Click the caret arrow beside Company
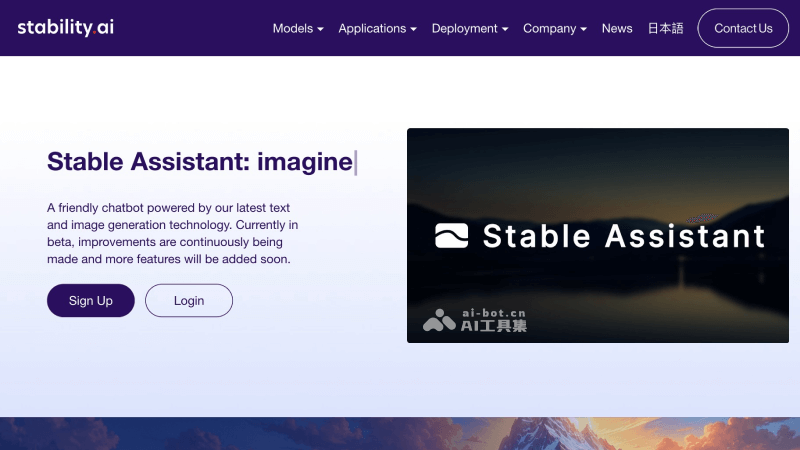 [584, 29]
